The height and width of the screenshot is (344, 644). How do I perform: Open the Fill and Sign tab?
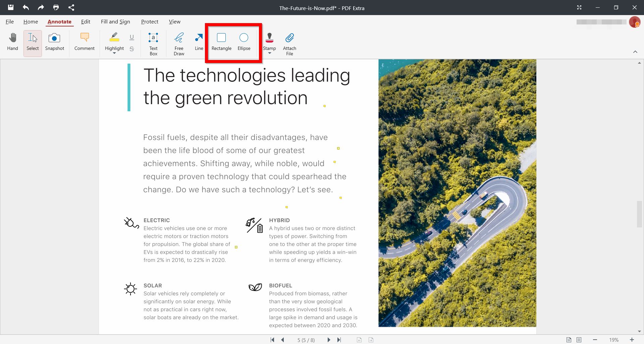coord(115,21)
